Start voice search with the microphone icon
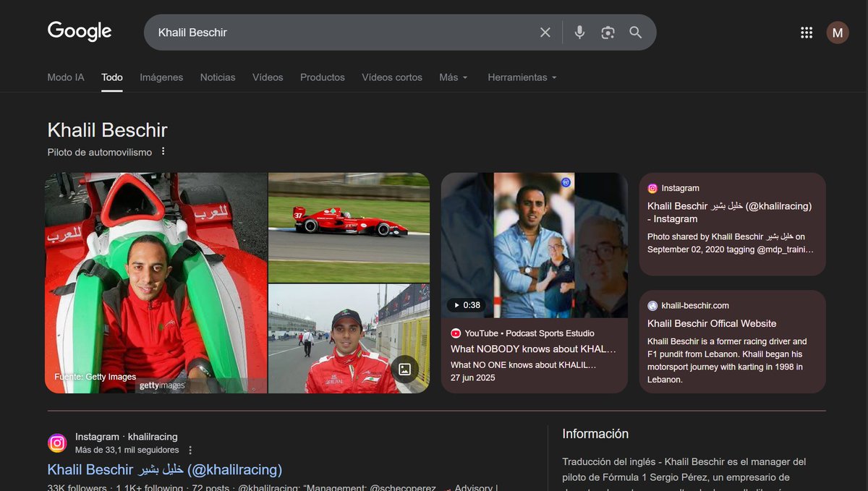 [579, 33]
